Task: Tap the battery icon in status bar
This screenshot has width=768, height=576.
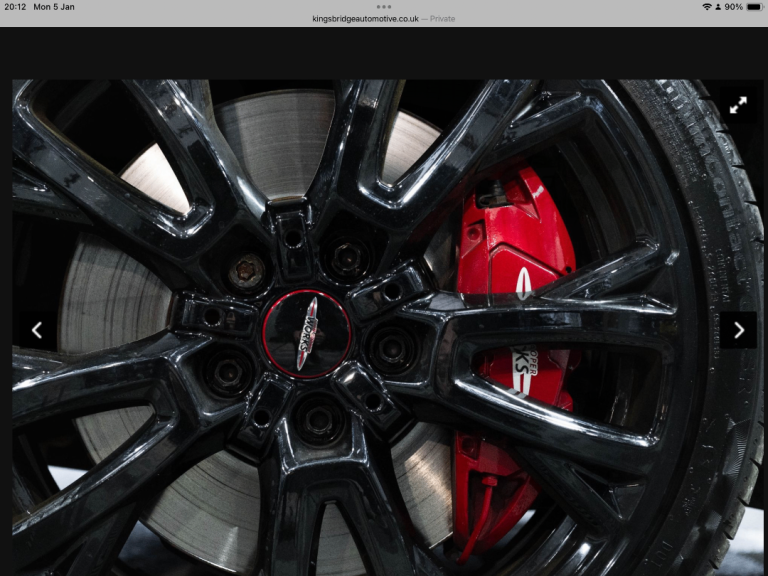Action: [x=754, y=7]
